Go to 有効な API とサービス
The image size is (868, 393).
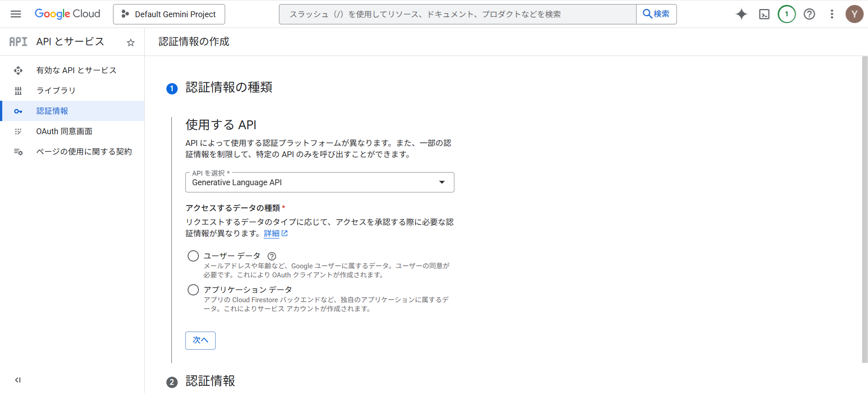76,70
